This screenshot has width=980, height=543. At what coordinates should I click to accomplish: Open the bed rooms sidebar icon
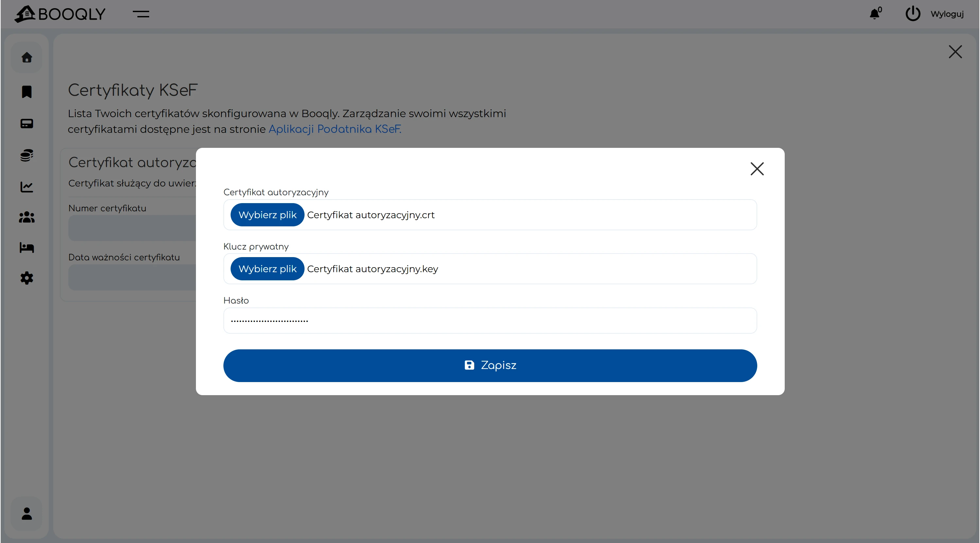26,248
